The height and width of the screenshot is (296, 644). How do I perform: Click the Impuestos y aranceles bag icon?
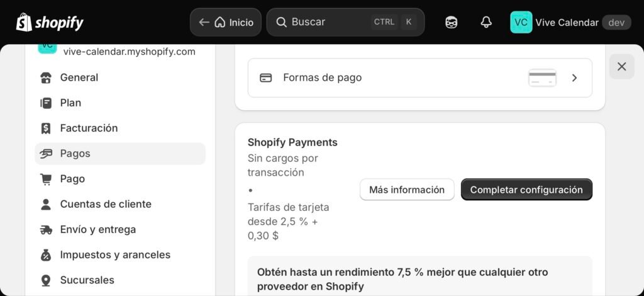click(46, 255)
